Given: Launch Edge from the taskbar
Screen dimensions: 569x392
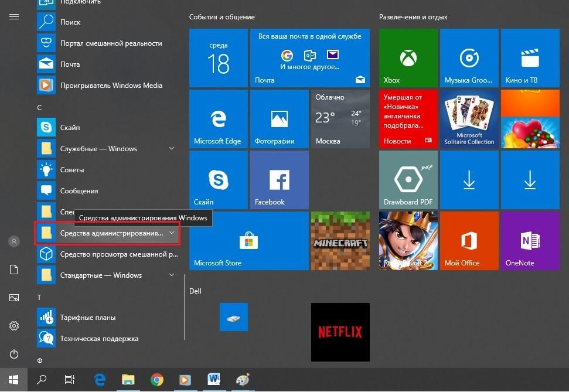Looking at the screenshot, I should (100, 380).
